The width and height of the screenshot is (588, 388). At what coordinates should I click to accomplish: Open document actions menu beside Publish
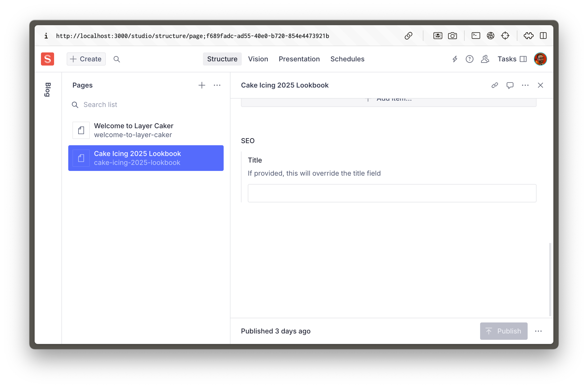point(538,331)
